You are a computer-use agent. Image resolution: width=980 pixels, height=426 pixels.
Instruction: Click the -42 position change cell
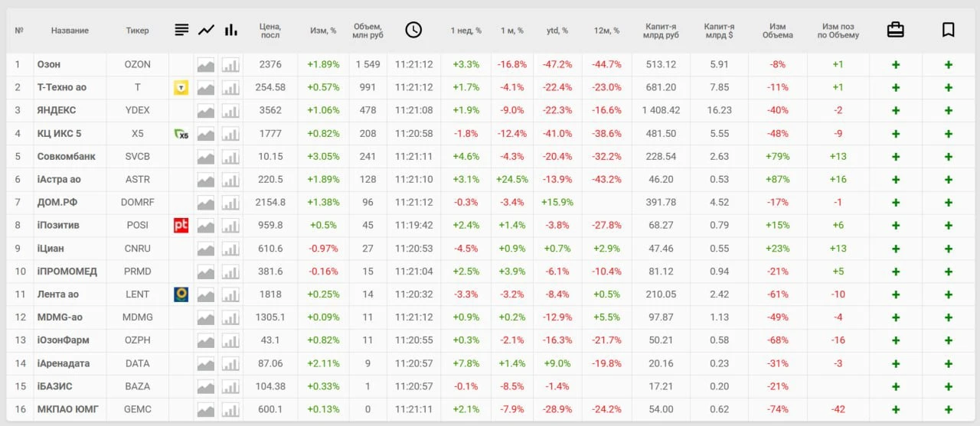coord(838,409)
